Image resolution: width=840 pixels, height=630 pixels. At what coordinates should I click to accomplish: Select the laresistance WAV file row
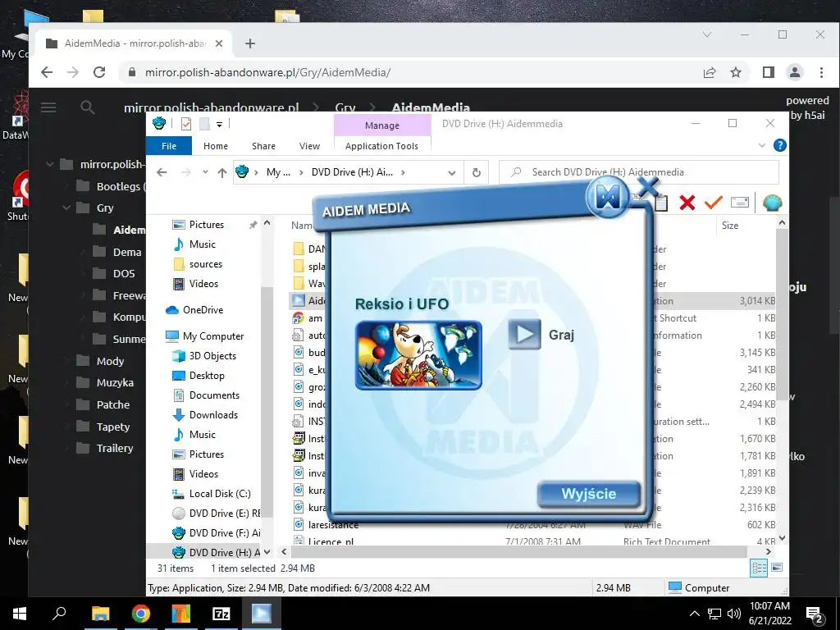click(532, 524)
